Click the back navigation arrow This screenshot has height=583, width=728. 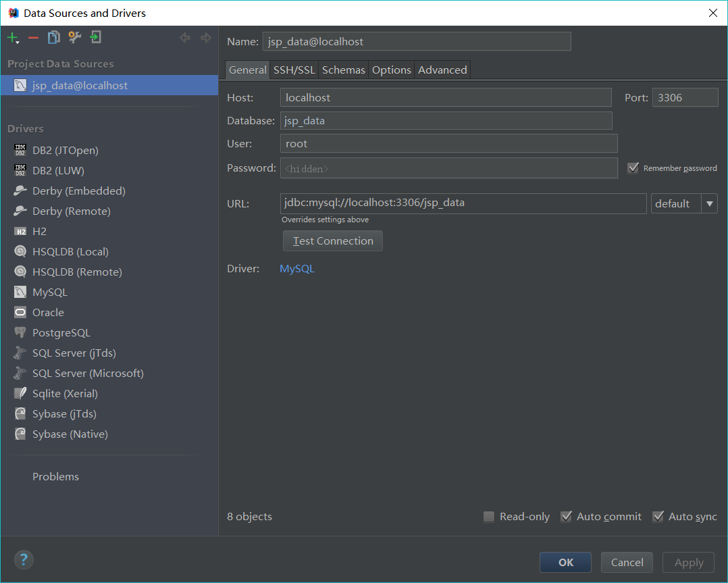click(185, 38)
